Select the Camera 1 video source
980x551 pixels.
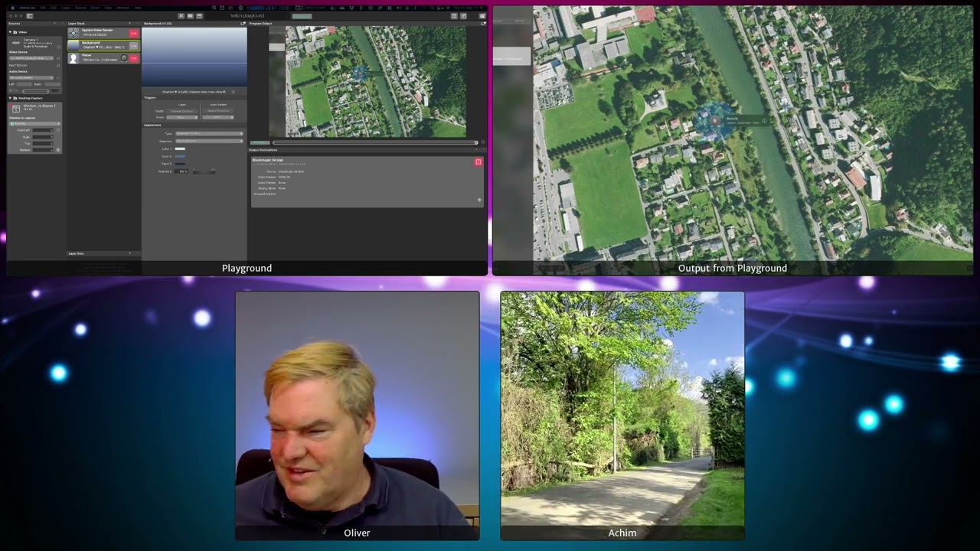point(34,43)
